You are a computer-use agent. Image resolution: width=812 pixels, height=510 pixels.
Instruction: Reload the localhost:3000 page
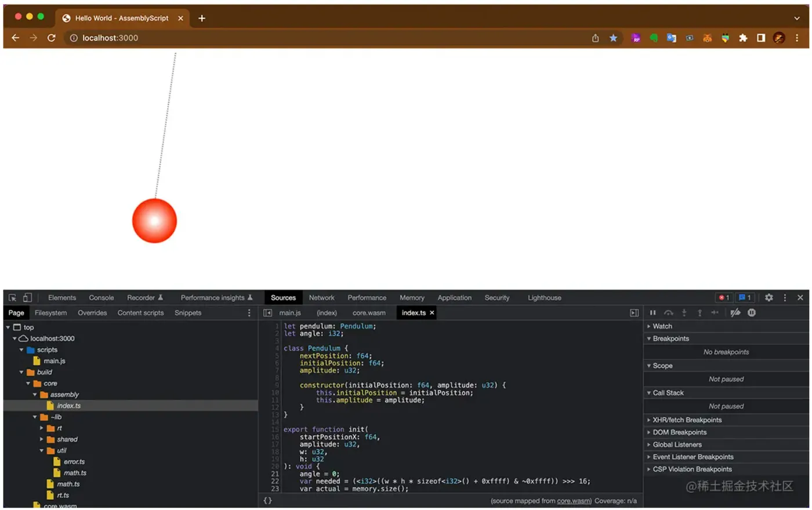pyautogui.click(x=51, y=38)
